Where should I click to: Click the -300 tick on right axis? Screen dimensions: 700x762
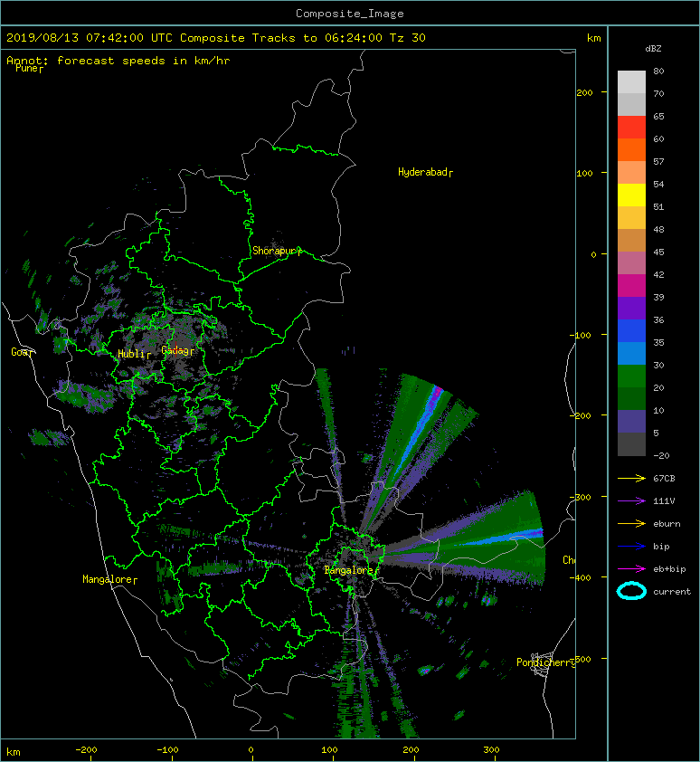[x=582, y=497]
